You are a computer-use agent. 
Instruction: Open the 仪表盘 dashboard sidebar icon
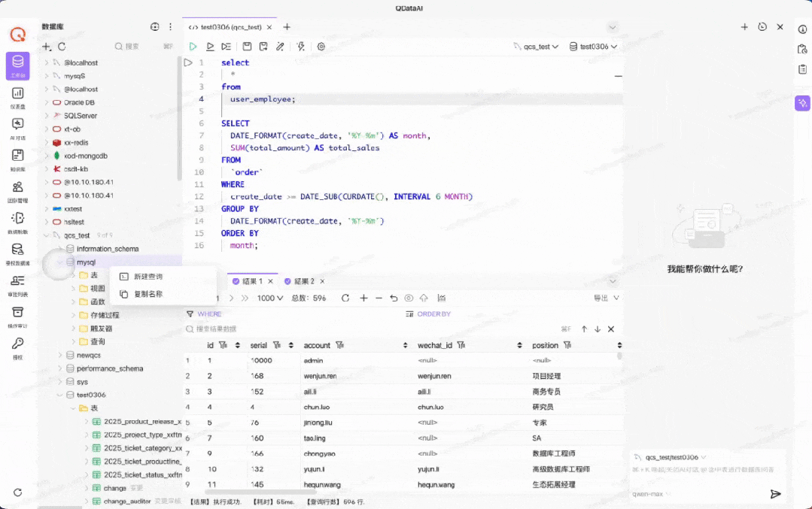point(17,97)
